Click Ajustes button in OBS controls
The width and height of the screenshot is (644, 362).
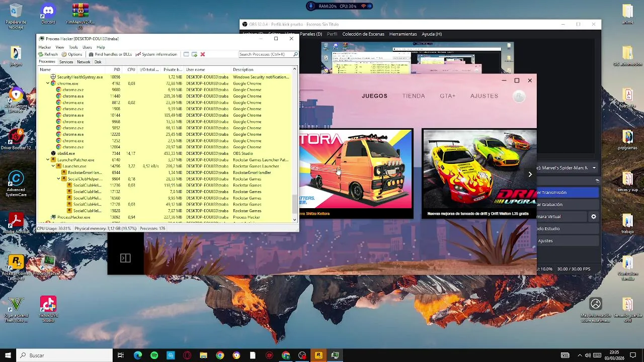click(568, 241)
